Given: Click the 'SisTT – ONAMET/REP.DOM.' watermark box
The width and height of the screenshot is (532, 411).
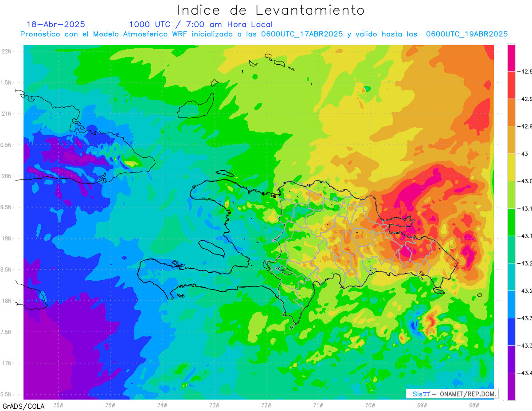Looking at the screenshot, I should click(452, 394).
